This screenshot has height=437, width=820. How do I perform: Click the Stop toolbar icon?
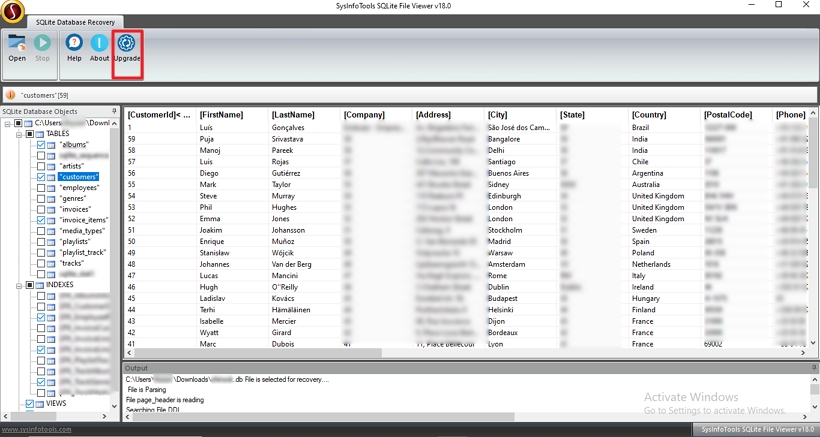pos(42,43)
